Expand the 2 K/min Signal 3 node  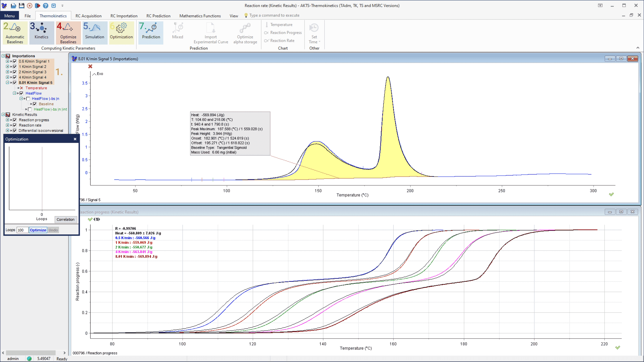pyautogui.click(x=8, y=72)
